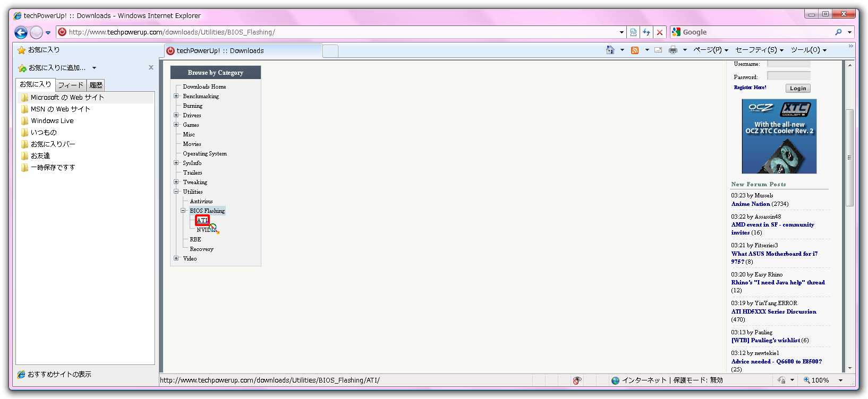This screenshot has width=868, height=399.
Task: Click the Register Here! link
Action: pos(750,88)
